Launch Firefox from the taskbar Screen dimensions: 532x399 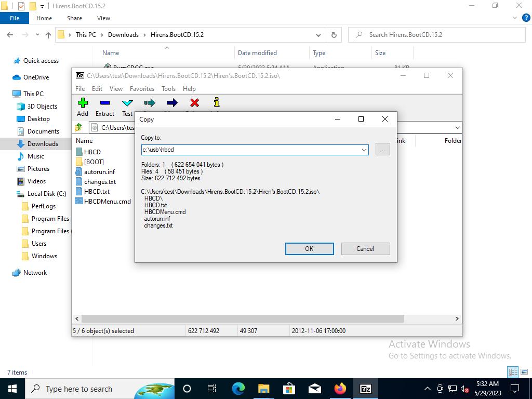click(340, 389)
